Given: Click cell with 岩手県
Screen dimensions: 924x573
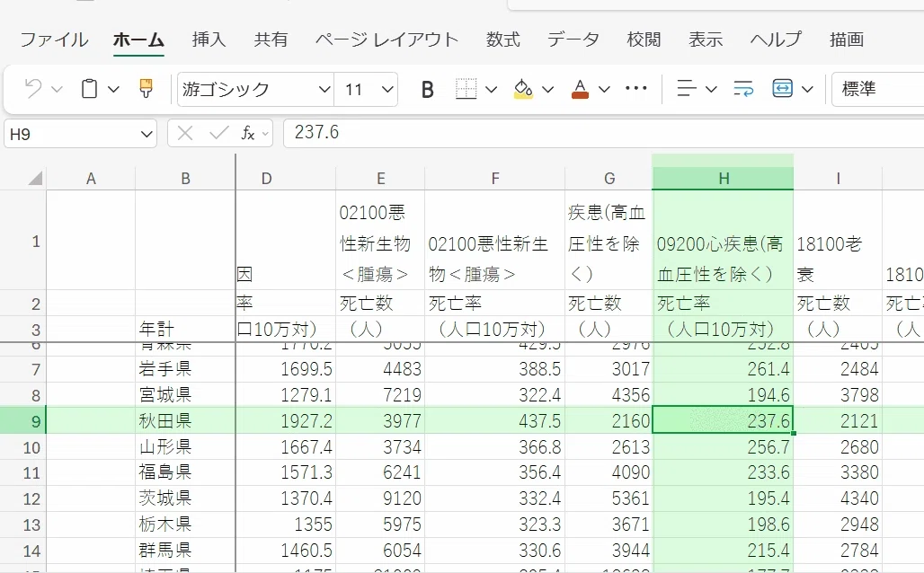Looking at the screenshot, I should [185, 369].
